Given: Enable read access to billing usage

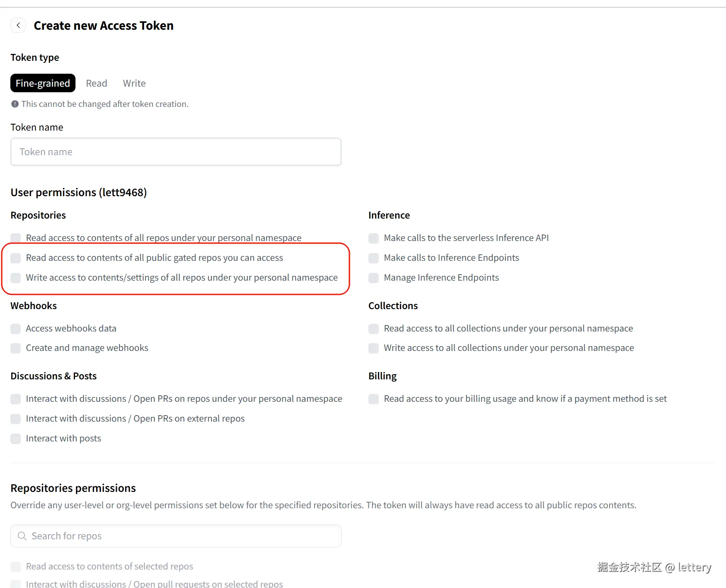Looking at the screenshot, I should 374,399.
